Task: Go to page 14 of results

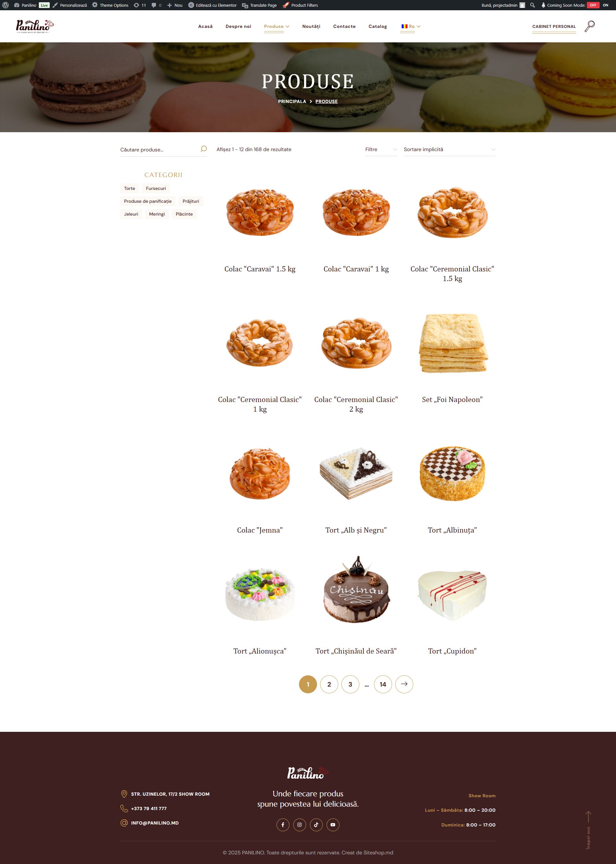Action: click(383, 684)
